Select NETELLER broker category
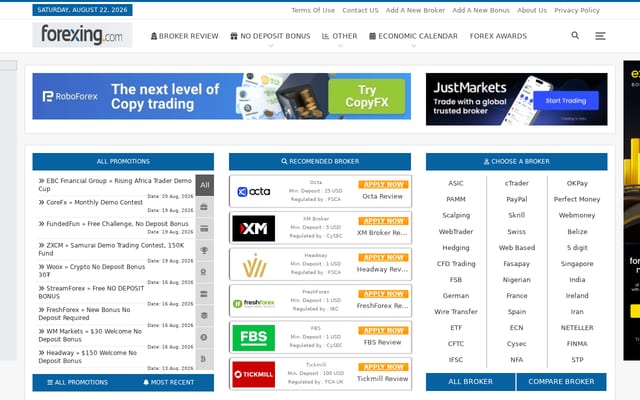640x400 pixels. click(577, 328)
